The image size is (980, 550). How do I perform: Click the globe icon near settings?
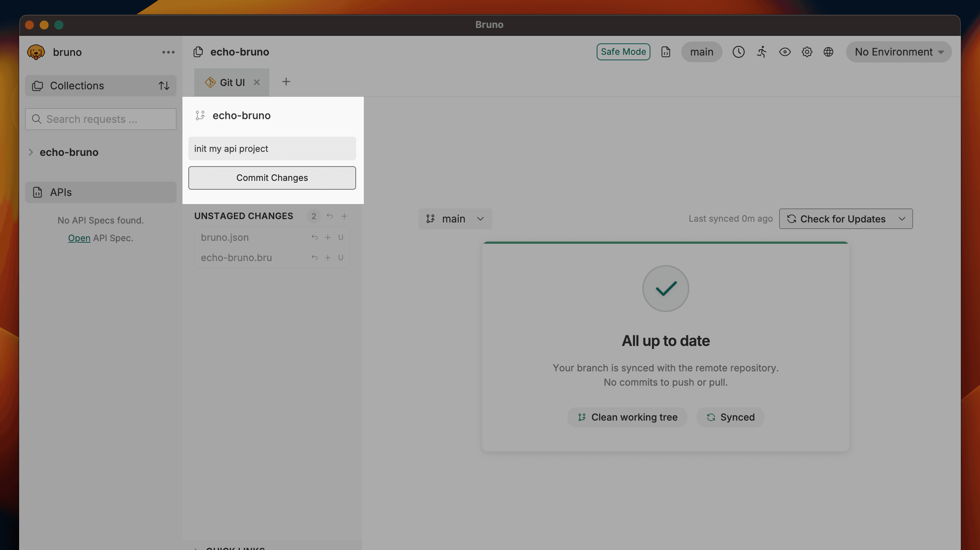829,52
